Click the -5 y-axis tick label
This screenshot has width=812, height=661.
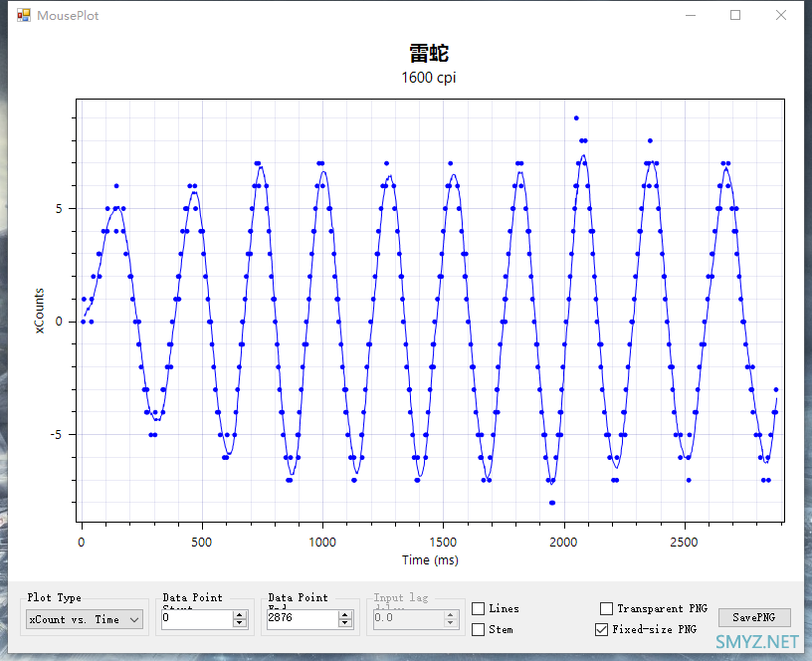[57, 435]
